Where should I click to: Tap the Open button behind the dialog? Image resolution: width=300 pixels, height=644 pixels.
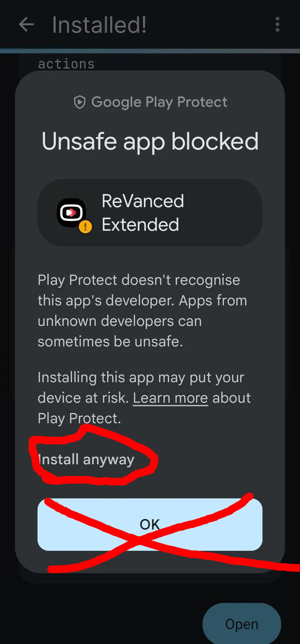(242, 624)
